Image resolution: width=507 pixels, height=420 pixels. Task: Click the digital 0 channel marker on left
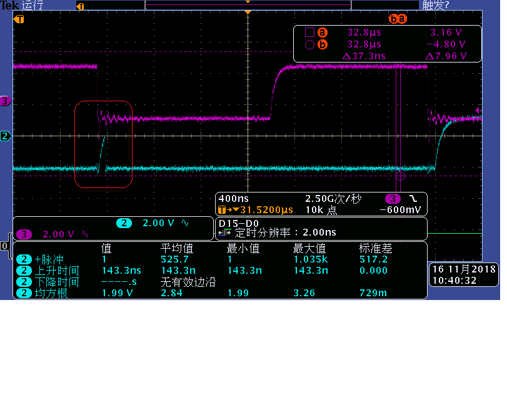click(x=3, y=246)
